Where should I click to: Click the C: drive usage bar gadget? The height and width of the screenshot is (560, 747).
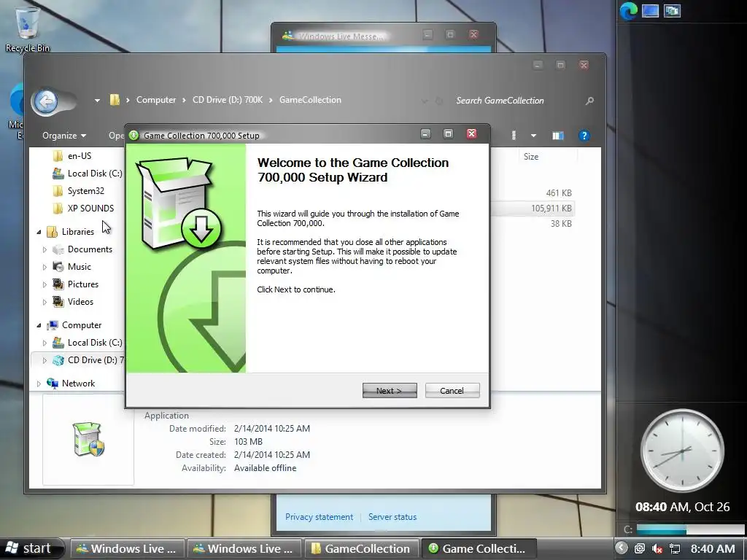[x=689, y=529]
